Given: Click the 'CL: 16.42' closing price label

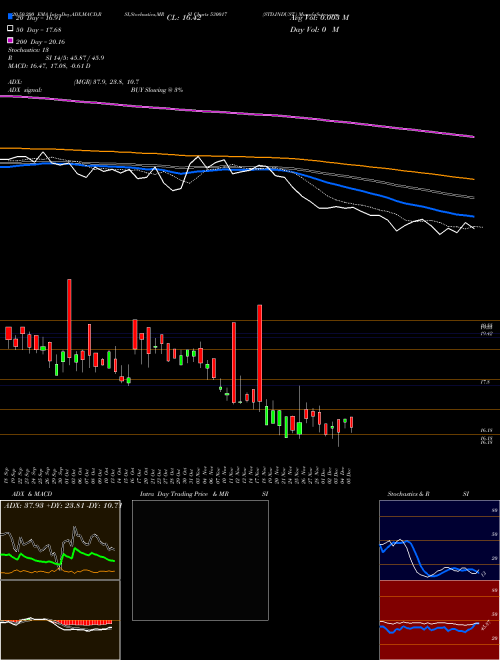Looking at the screenshot, I should point(184,18).
